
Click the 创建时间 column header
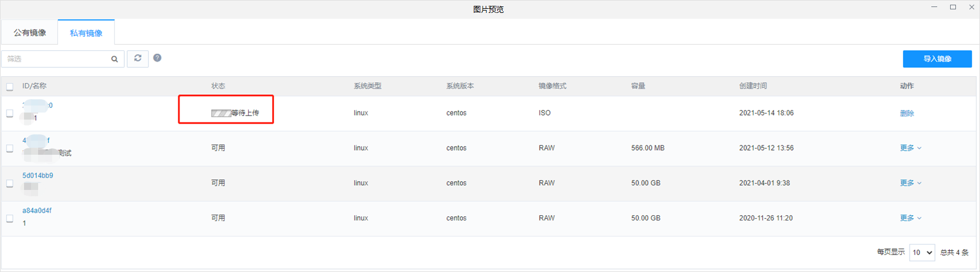(x=753, y=86)
